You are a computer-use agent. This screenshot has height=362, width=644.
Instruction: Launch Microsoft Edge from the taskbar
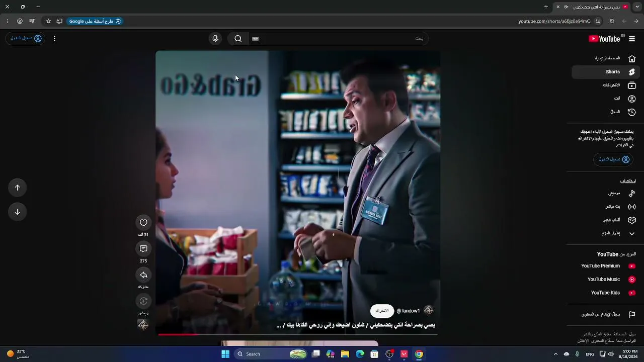(360, 354)
